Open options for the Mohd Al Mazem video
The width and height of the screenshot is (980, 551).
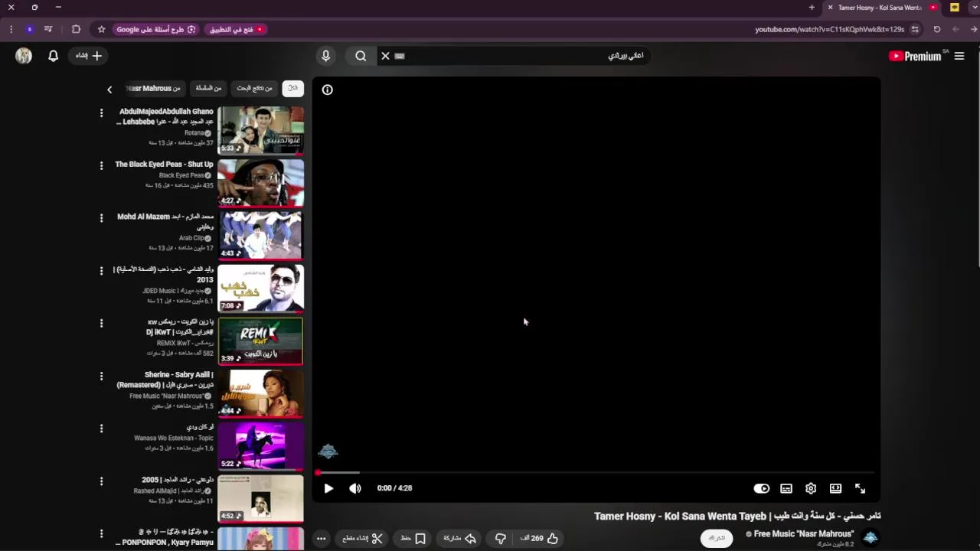pos(101,218)
